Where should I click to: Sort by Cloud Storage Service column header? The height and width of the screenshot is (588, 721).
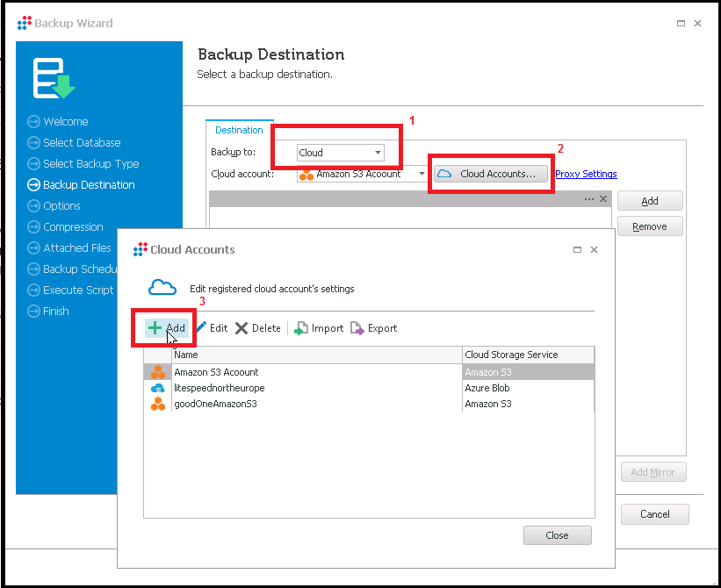tap(527, 355)
